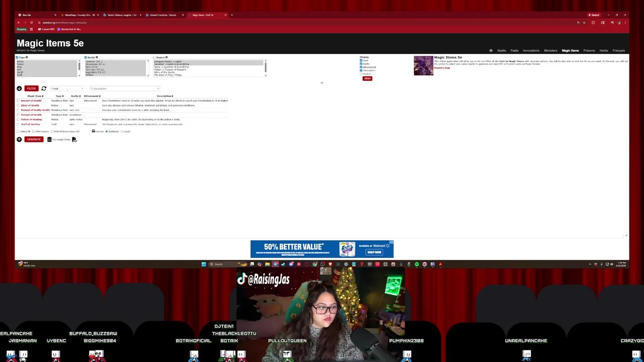This screenshot has height=362, width=644.
Task: Open the Spells navigation item
Action: tap(502, 50)
